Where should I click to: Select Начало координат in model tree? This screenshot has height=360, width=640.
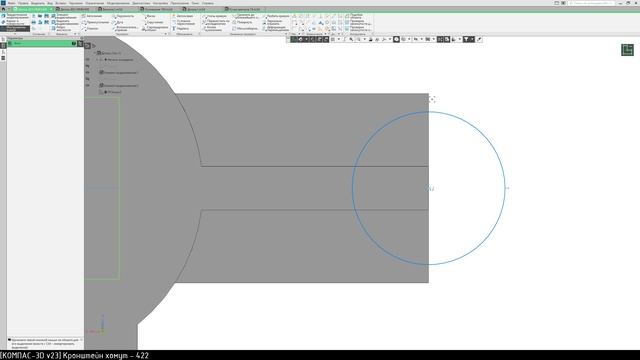pyautogui.click(x=119, y=60)
